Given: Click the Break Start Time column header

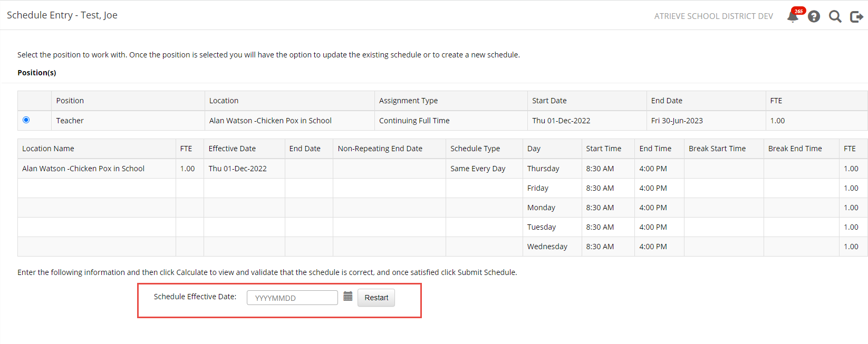Looking at the screenshot, I should (x=717, y=149).
